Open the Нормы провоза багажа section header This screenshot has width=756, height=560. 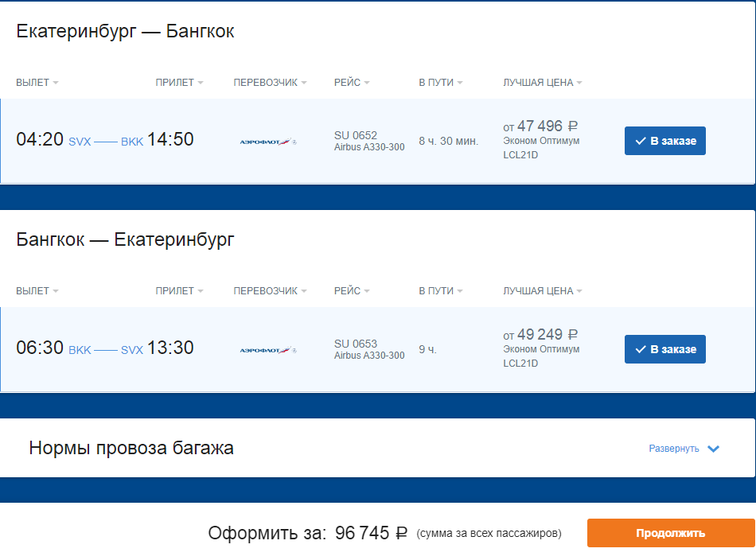(x=131, y=448)
